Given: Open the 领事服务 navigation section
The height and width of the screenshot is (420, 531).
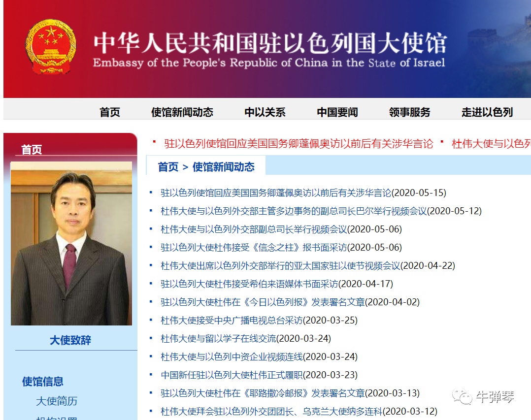Looking at the screenshot, I should (409, 112).
